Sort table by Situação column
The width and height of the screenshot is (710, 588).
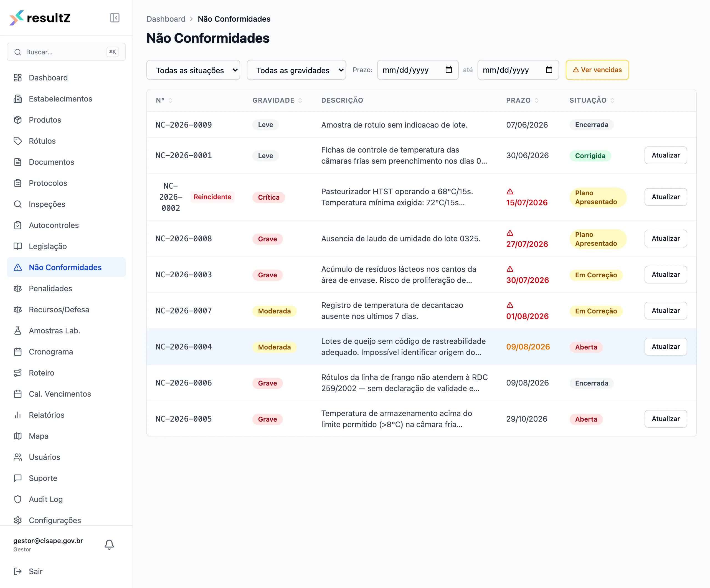pos(592,100)
